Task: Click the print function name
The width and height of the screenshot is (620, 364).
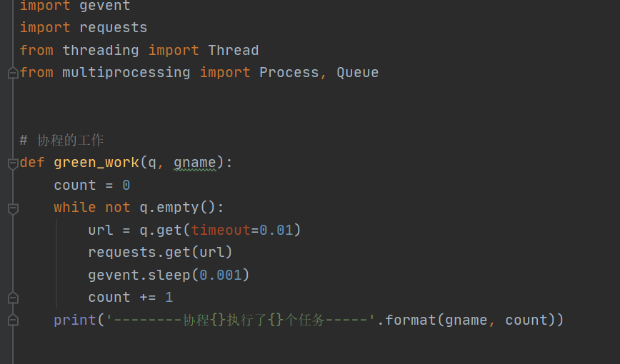Action: tap(74, 320)
